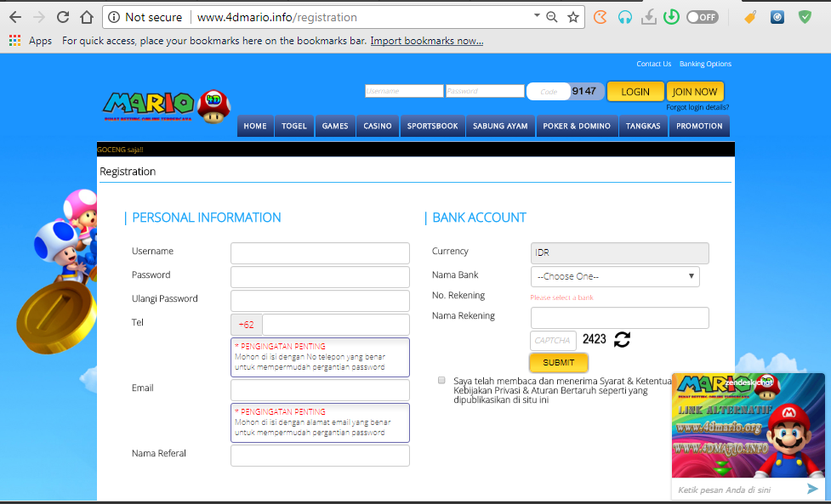This screenshot has height=504, width=831.
Task: Reload the current page
Action: [x=63, y=18]
